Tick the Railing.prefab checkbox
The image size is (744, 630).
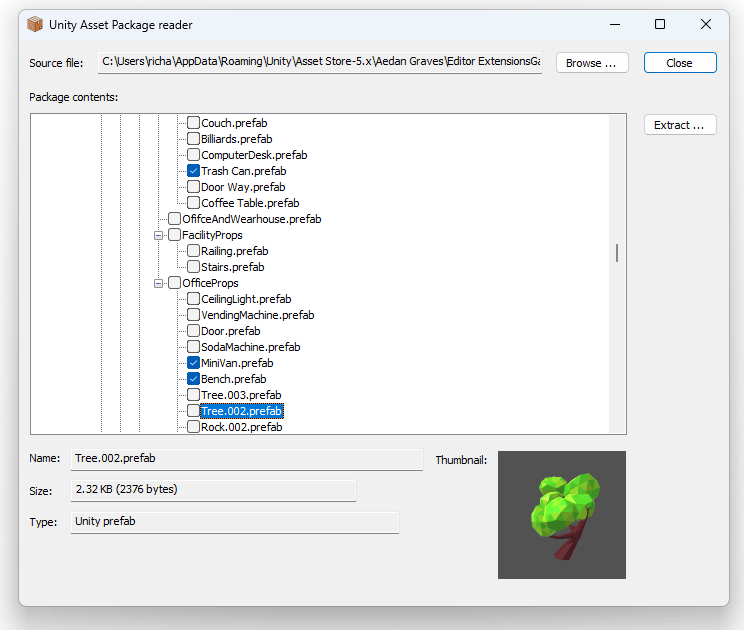pos(193,251)
